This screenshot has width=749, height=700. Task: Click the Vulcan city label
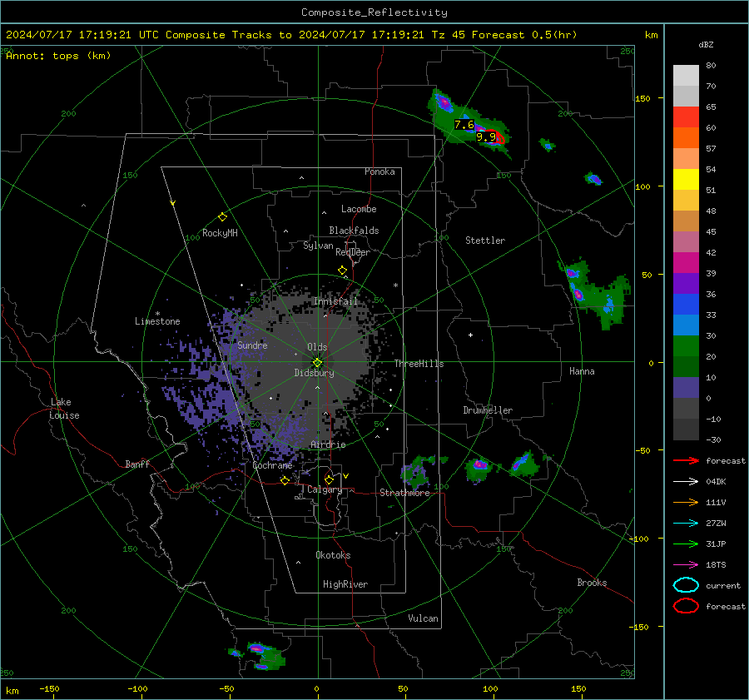(424, 618)
